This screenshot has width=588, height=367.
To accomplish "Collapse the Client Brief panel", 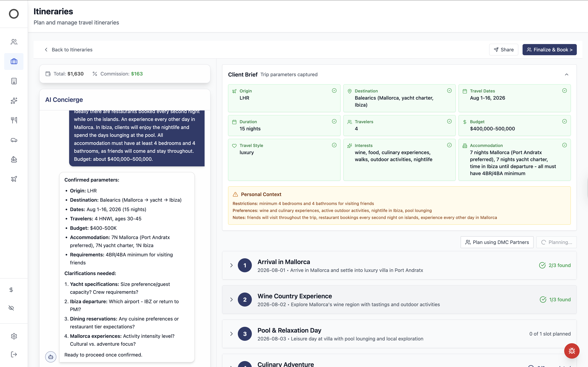I will point(566,74).
